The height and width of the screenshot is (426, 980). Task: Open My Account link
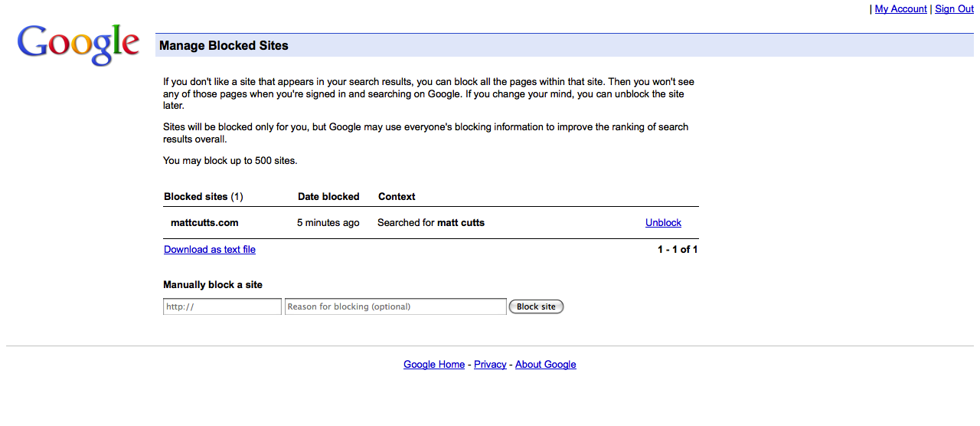coord(900,9)
